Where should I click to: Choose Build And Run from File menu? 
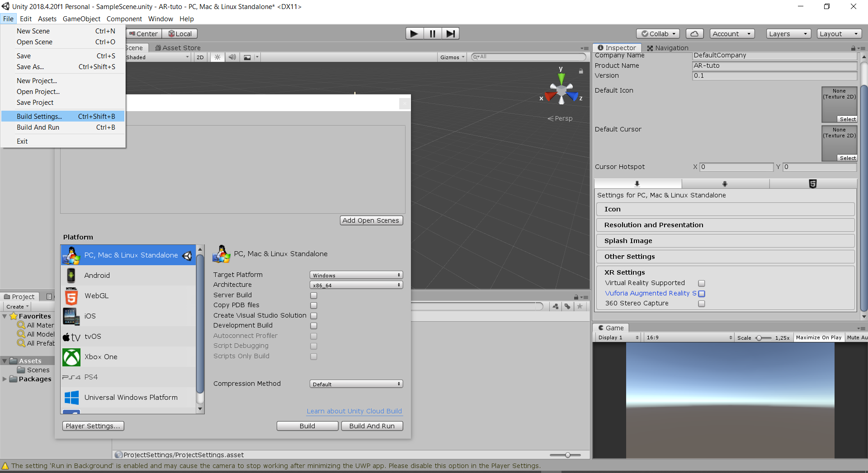pyautogui.click(x=38, y=127)
